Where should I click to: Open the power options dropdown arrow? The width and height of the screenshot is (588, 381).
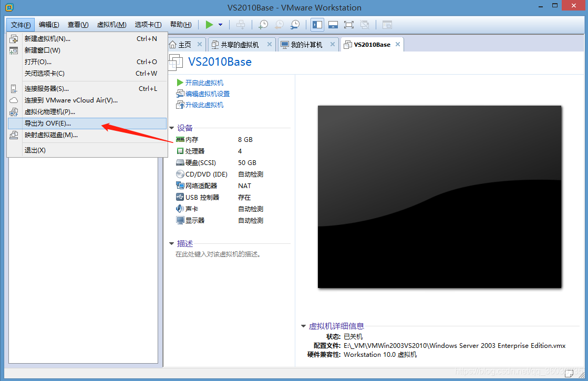pos(221,25)
